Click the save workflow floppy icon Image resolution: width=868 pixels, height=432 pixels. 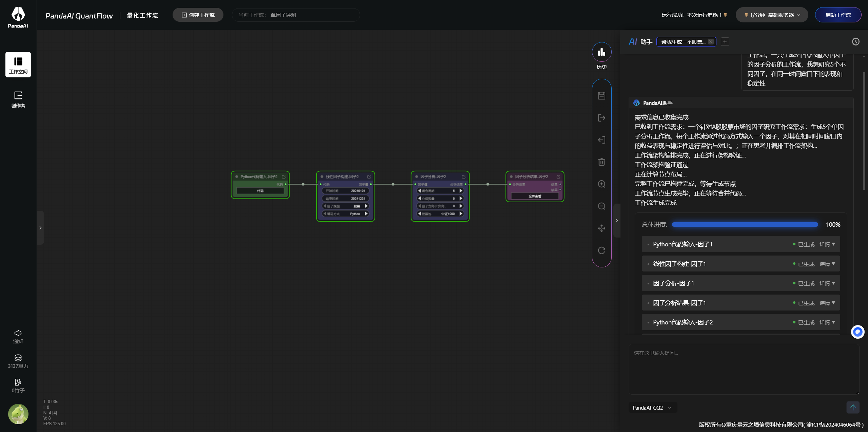pyautogui.click(x=601, y=96)
